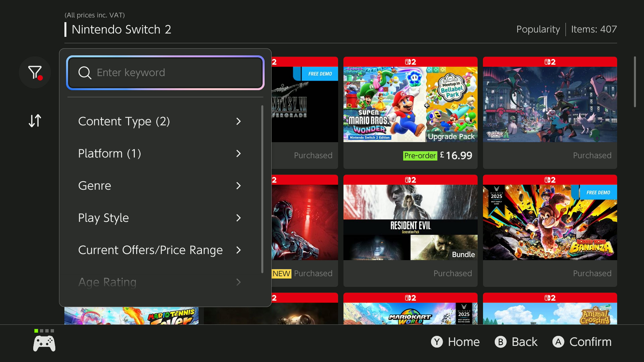Open the filter funnel icon

click(x=35, y=72)
